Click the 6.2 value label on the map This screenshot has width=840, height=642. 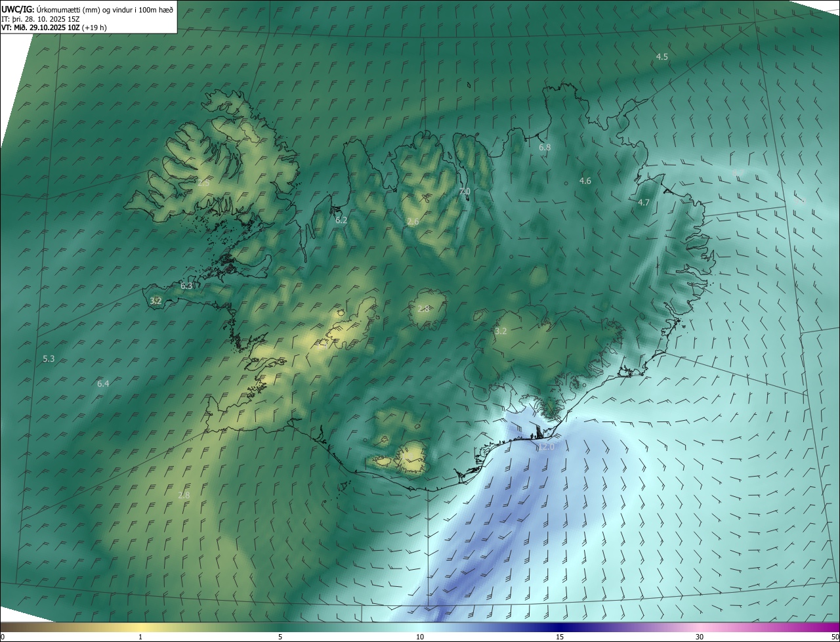[341, 221]
